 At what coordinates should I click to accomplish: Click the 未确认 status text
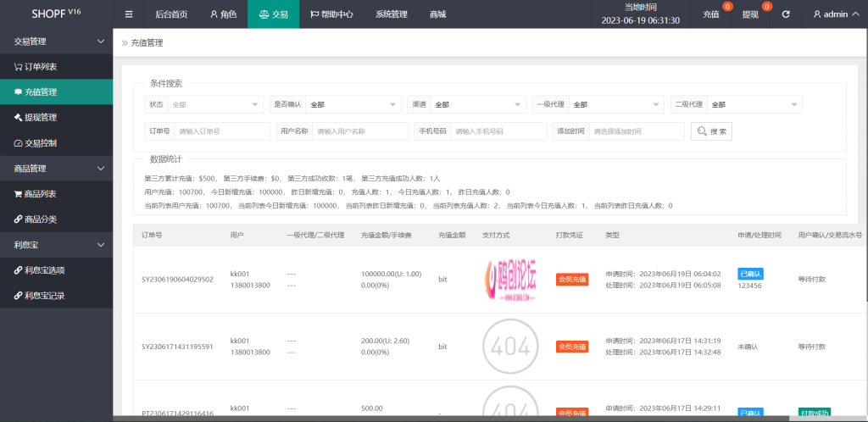(x=748, y=347)
